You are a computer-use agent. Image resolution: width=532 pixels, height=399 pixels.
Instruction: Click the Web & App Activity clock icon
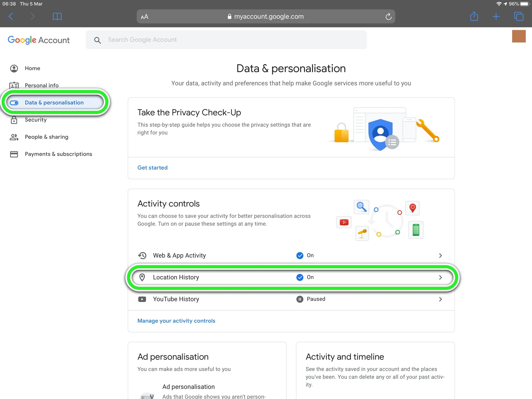pyautogui.click(x=142, y=255)
